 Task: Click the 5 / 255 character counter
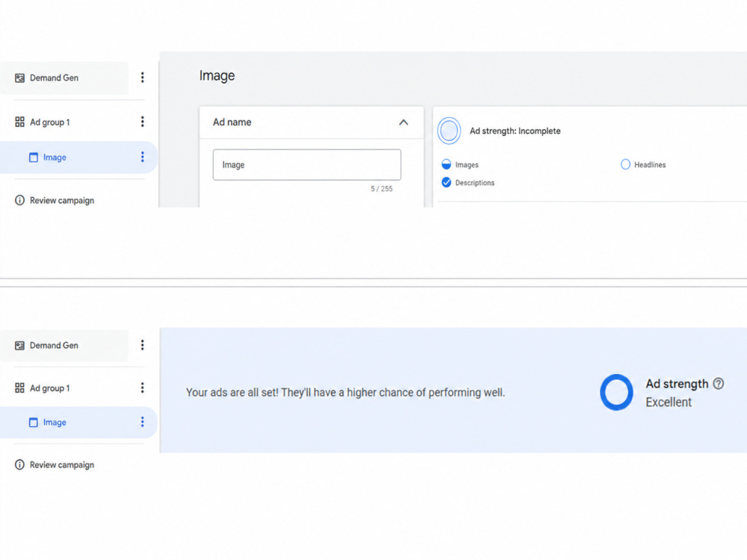point(382,189)
